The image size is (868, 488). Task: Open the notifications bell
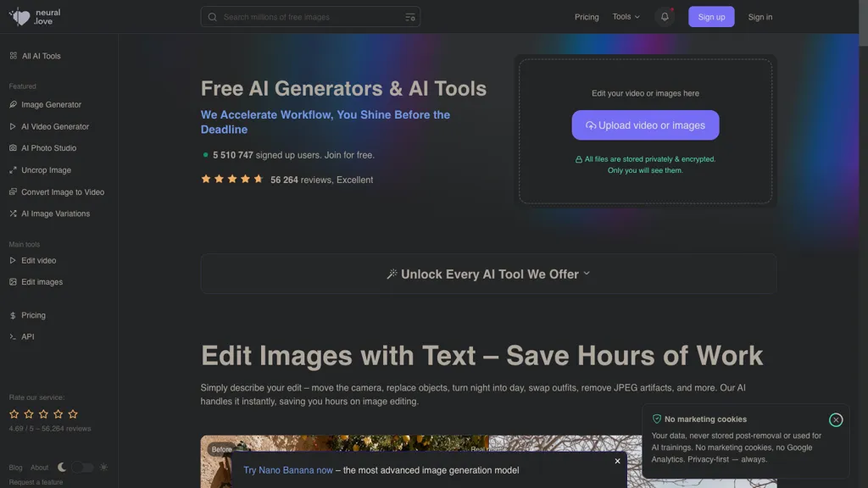pyautogui.click(x=665, y=17)
